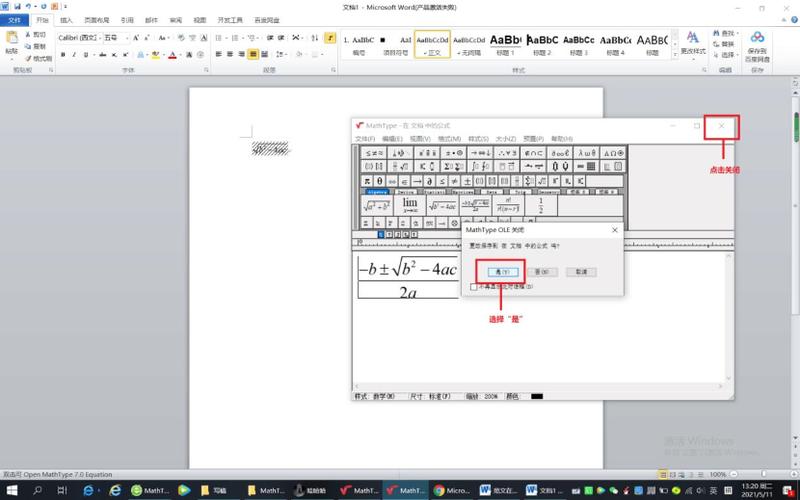Screen dimensions: 800x500
Task: Open the Word File (文件) tab
Action: coord(14,20)
